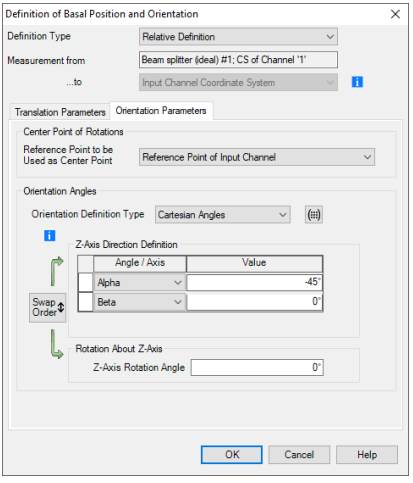Image resolution: width=413 pixels, height=483 pixels.
Task: Expand the Alpha angle/axis dropdown
Action: click(140, 283)
